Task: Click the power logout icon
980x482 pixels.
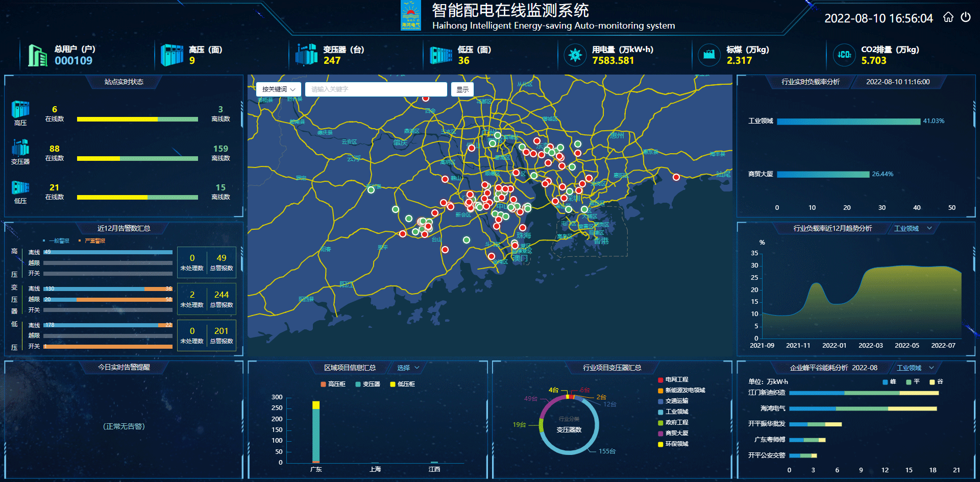Action: (965, 17)
